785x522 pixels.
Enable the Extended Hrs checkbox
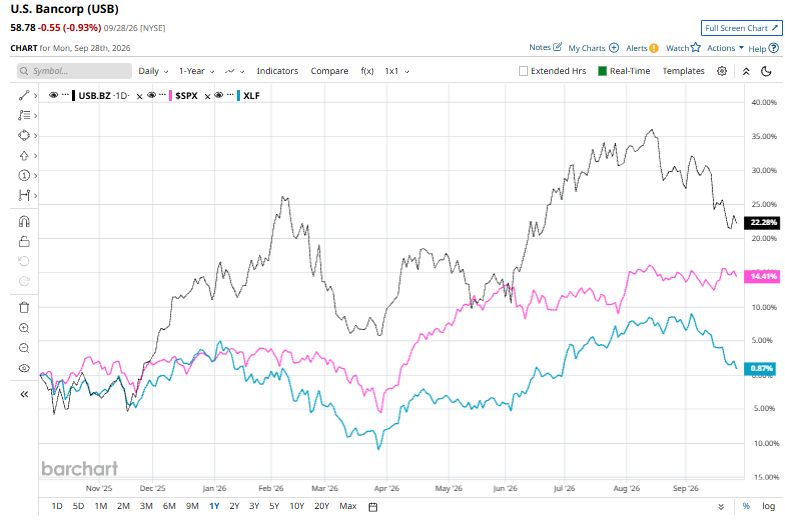(524, 71)
